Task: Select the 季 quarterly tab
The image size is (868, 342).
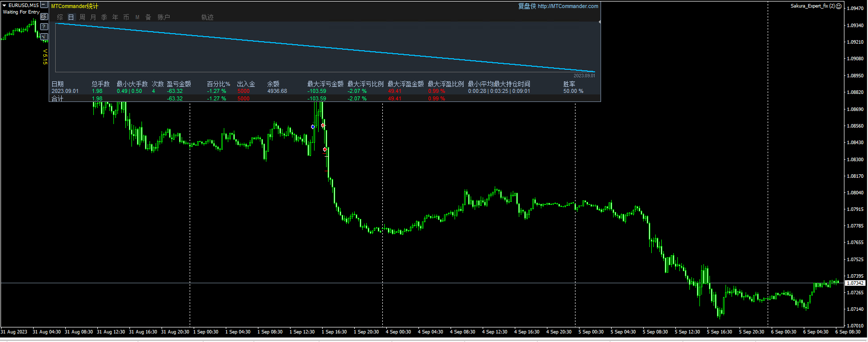Action: pos(104,17)
